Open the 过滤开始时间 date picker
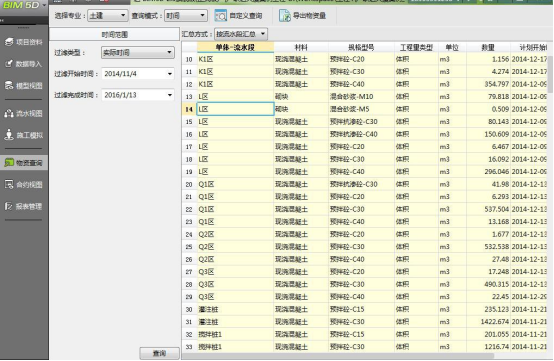Image resolution: width=554 pixels, height=361 pixels. point(138,74)
